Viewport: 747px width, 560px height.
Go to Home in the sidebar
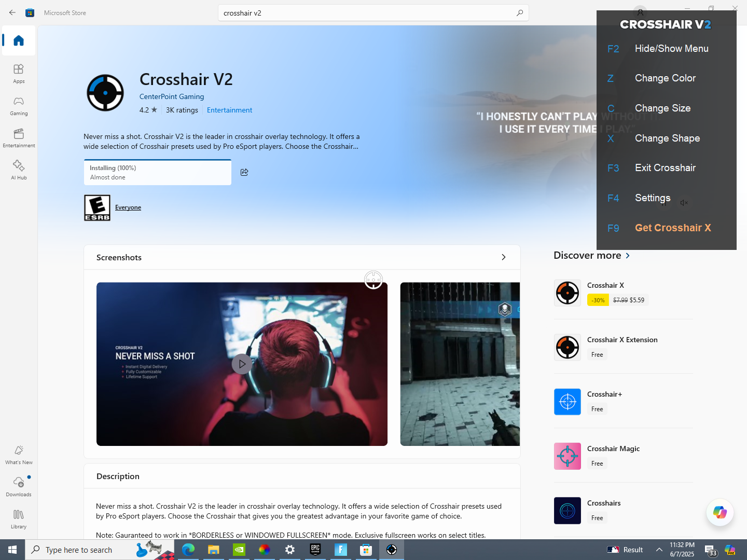point(19,40)
